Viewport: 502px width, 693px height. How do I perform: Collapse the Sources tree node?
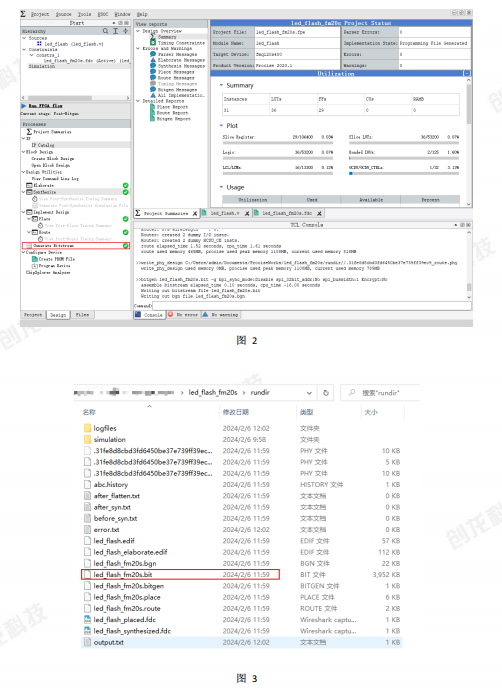click(24, 38)
